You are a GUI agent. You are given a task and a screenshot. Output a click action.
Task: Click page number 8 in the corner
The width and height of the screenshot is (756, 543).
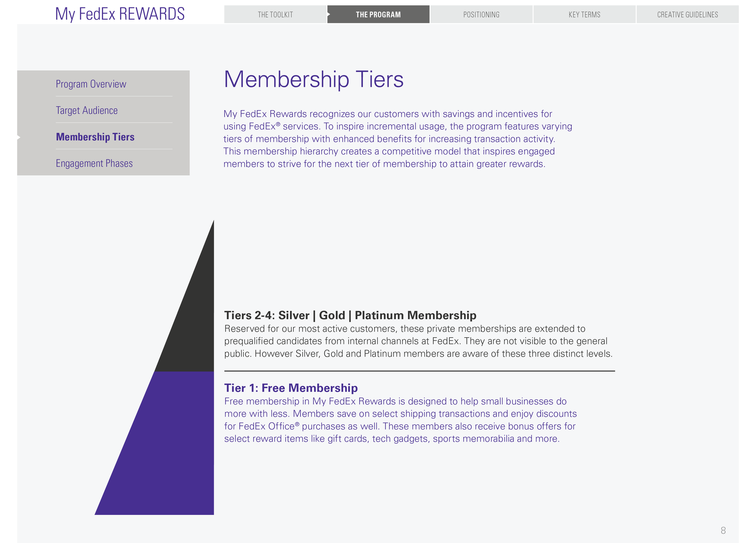pyautogui.click(x=723, y=530)
